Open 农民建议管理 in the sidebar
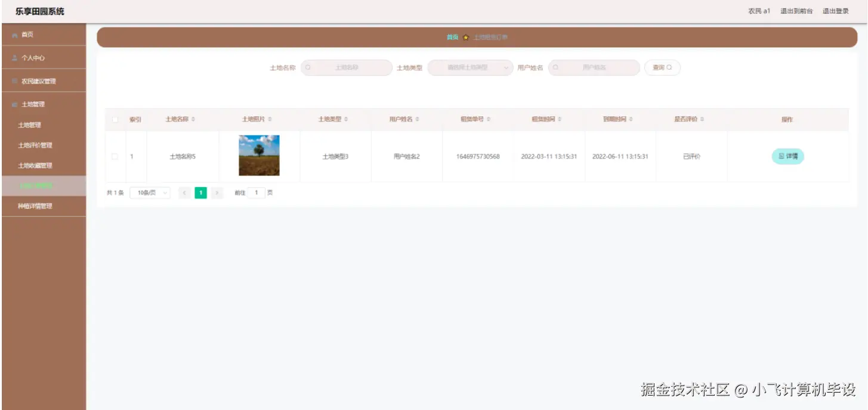This screenshot has height=410, width=868. [44, 81]
